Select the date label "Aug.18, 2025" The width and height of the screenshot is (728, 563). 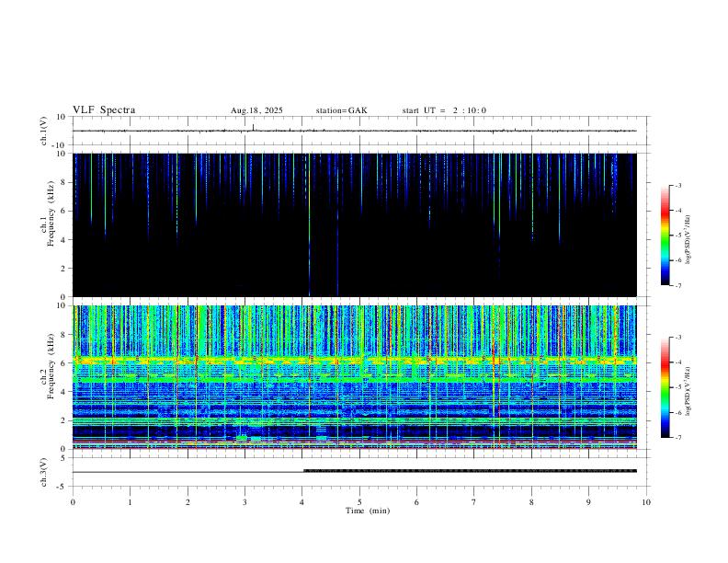click(256, 110)
